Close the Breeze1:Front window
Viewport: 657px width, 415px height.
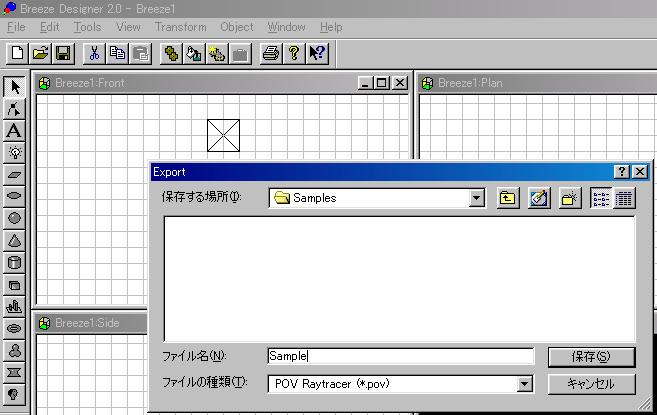400,83
